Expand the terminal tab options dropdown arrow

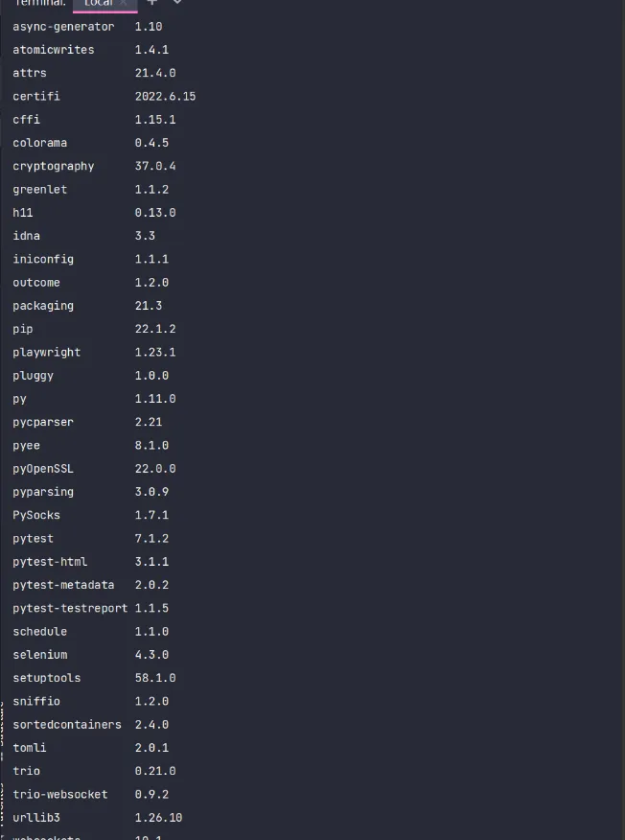click(x=176, y=3)
